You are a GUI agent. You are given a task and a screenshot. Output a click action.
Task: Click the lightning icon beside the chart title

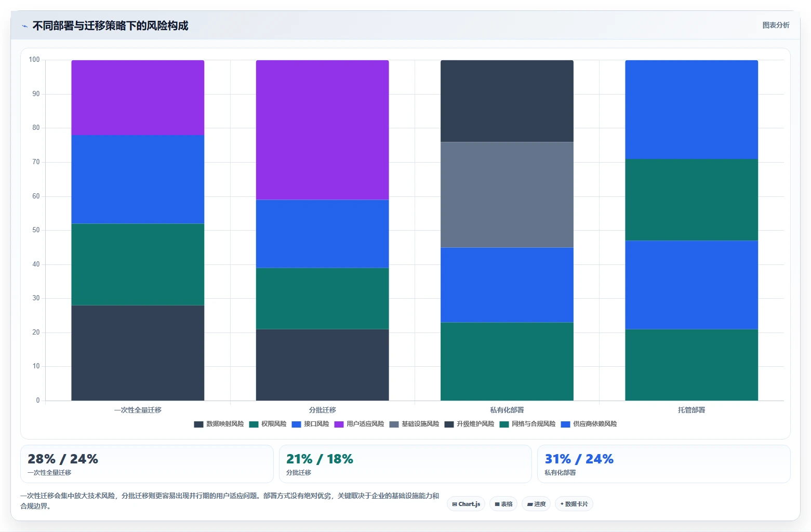tap(24, 26)
